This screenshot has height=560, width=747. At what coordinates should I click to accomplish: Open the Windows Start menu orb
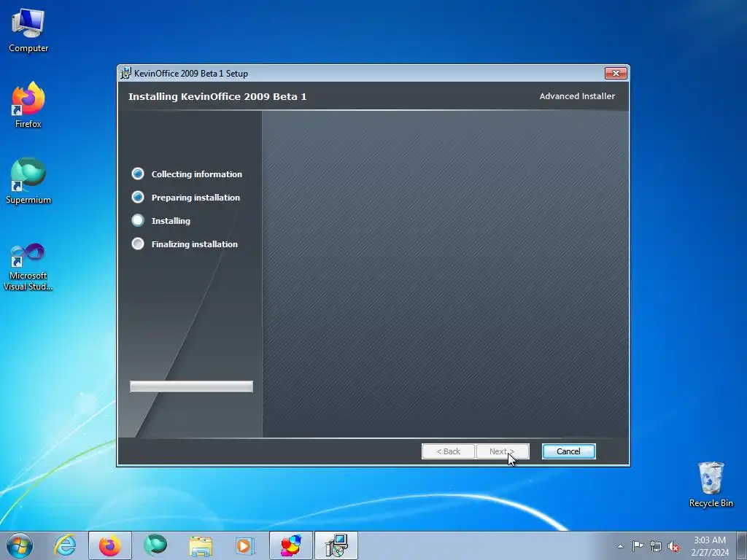tap(20, 545)
